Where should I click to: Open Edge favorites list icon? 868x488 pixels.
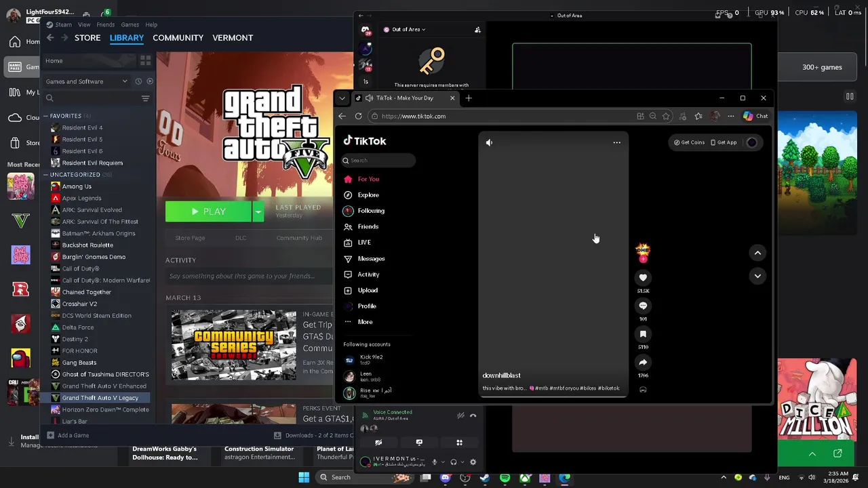[x=698, y=116]
